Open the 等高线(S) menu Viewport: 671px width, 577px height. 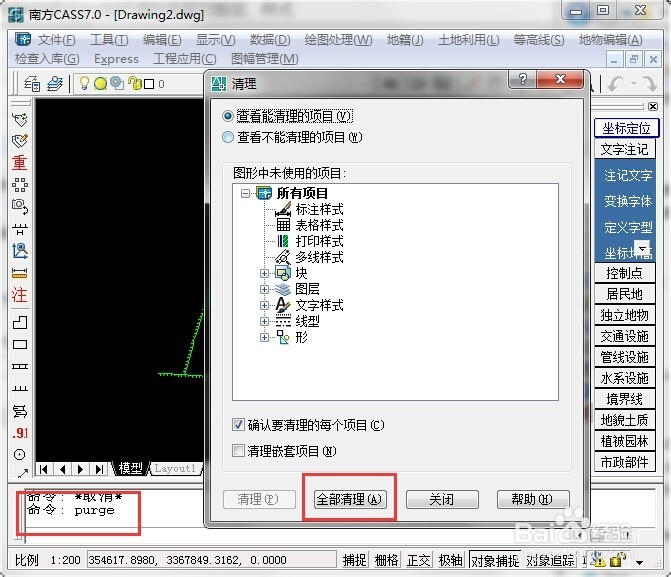coord(539,40)
